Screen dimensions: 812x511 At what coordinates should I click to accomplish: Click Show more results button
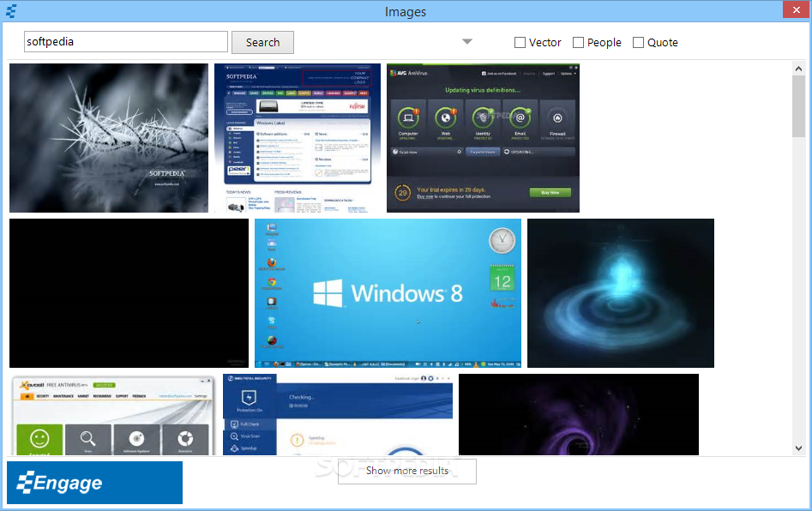click(x=407, y=472)
